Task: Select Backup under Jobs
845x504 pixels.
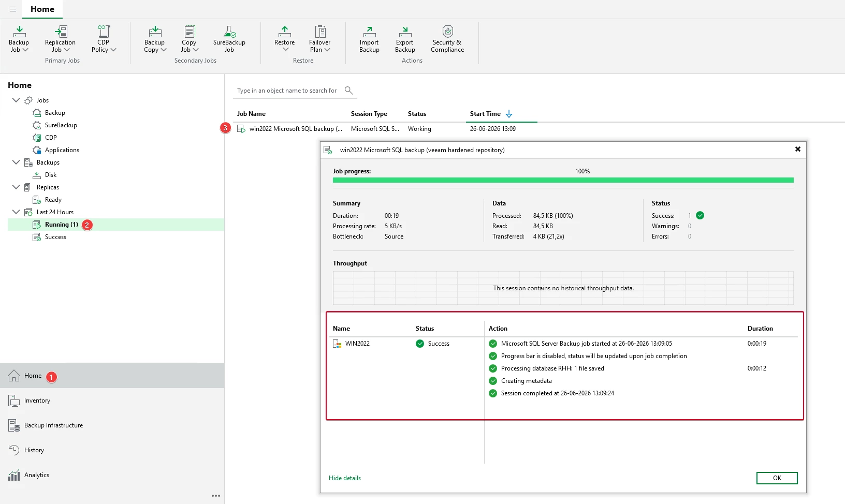Action: click(55, 113)
